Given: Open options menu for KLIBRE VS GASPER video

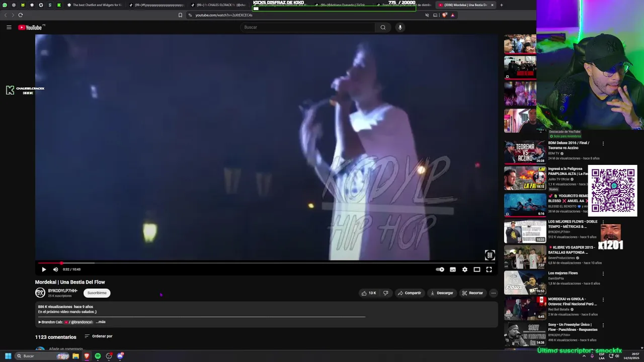Looking at the screenshot, I should pyautogui.click(x=603, y=248).
